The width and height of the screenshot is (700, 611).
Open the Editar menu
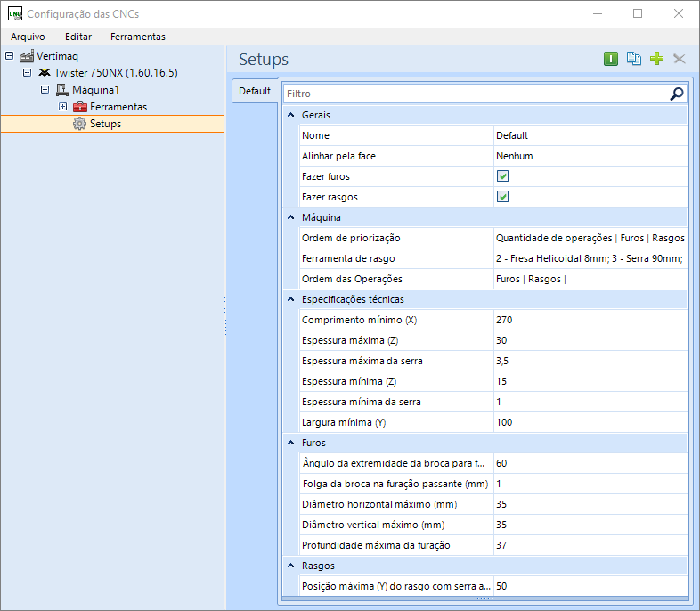pos(78,37)
